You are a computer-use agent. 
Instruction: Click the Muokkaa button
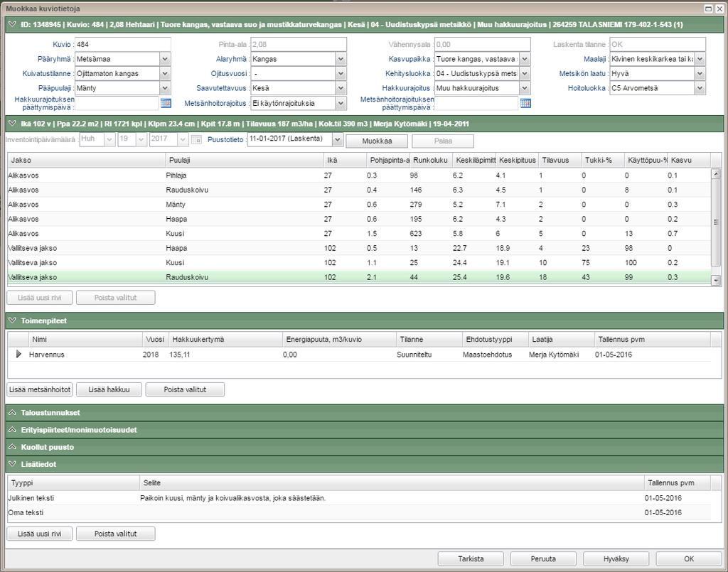tap(377, 141)
